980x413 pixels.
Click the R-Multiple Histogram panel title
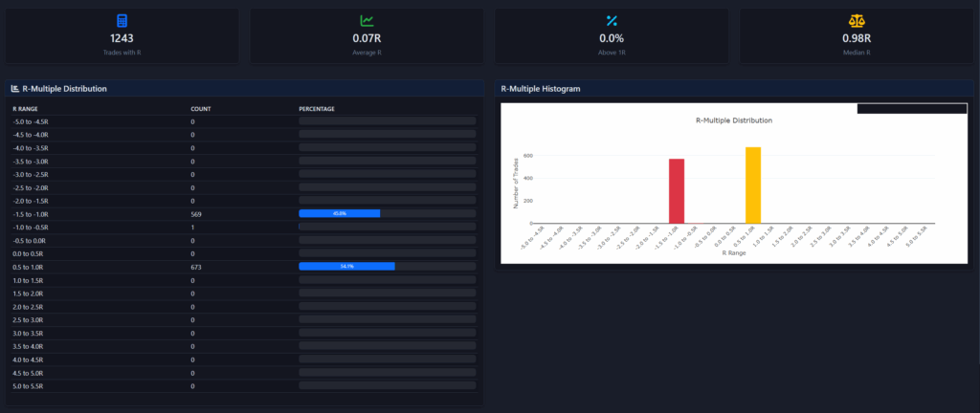[540, 89]
